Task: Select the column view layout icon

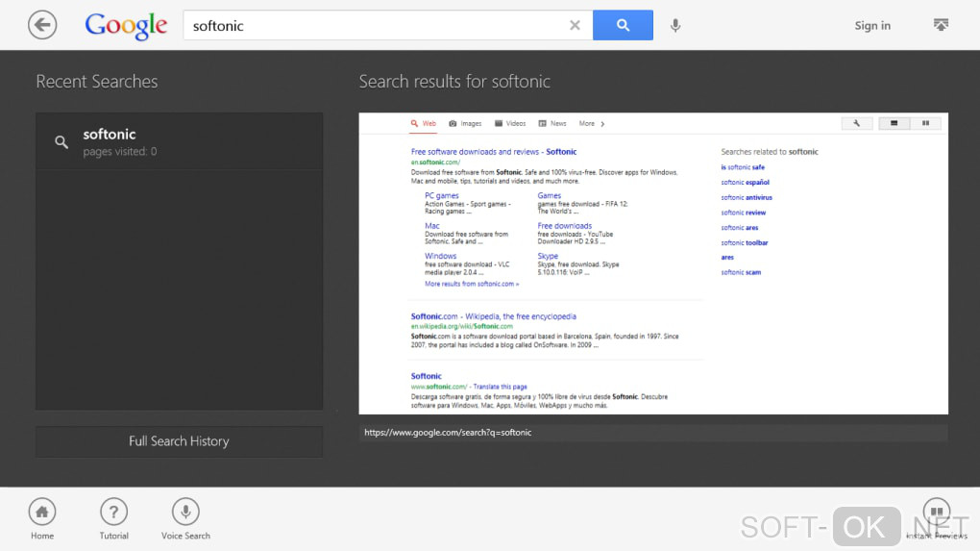Action: point(925,124)
